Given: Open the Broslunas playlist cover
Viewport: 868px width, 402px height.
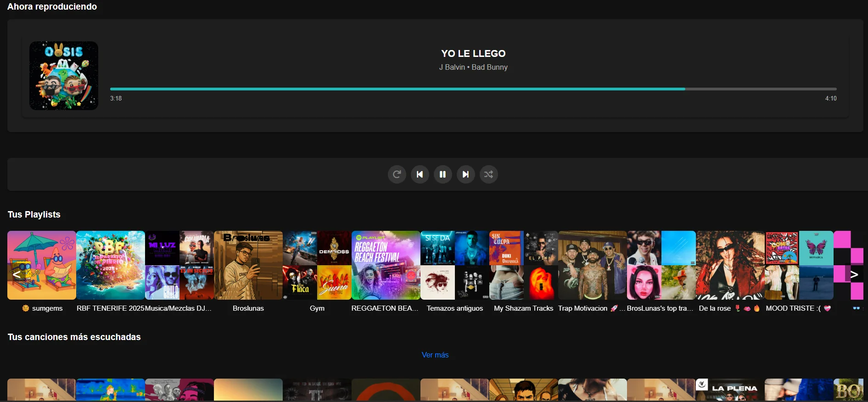Looking at the screenshot, I should (x=248, y=265).
